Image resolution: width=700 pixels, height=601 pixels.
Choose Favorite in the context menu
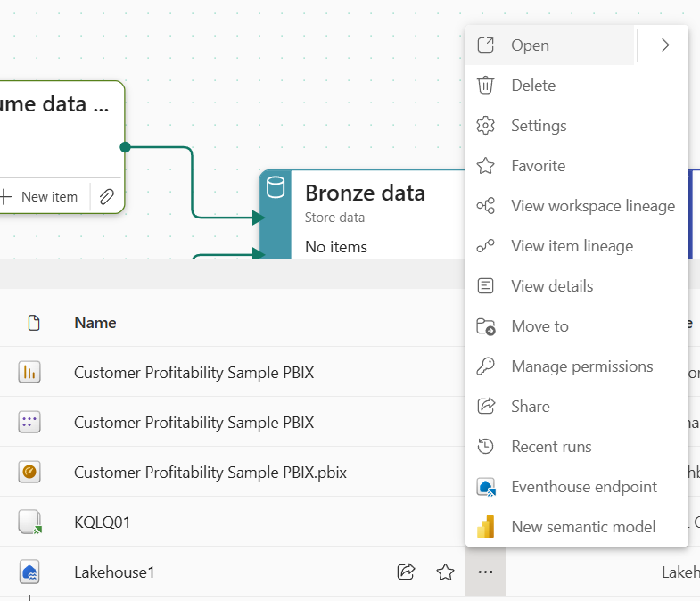coord(538,166)
